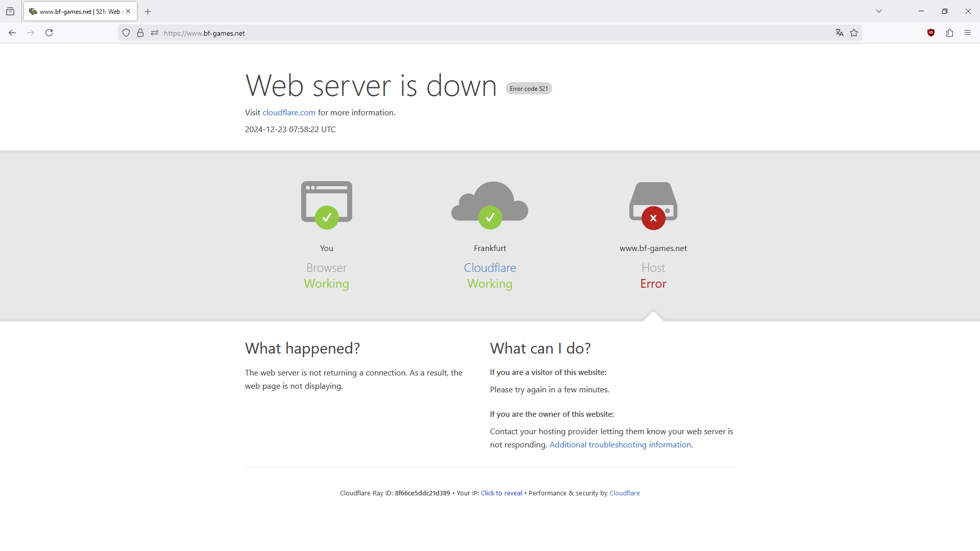The image size is (980, 551).
Task: Click the translate page icon
Action: pos(839,33)
